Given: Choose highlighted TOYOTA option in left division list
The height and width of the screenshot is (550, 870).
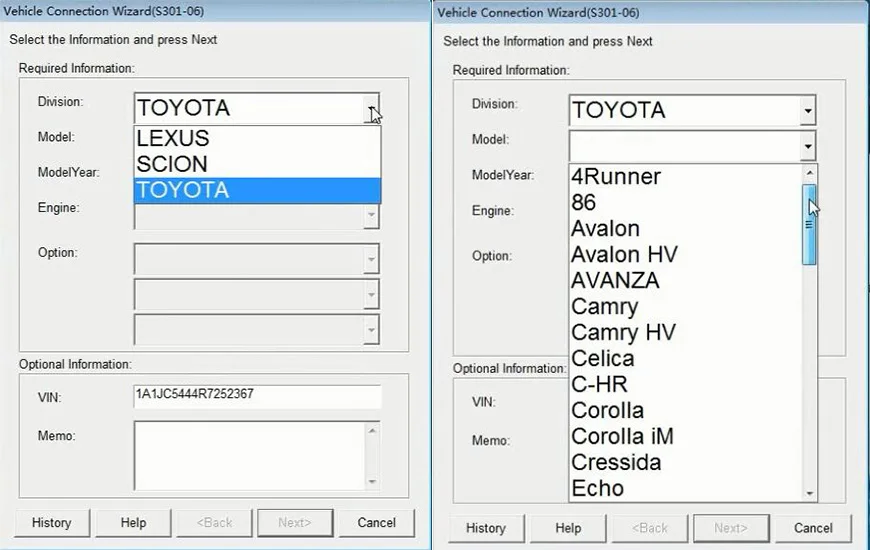Looking at the screenshot, I should (257, 190).
